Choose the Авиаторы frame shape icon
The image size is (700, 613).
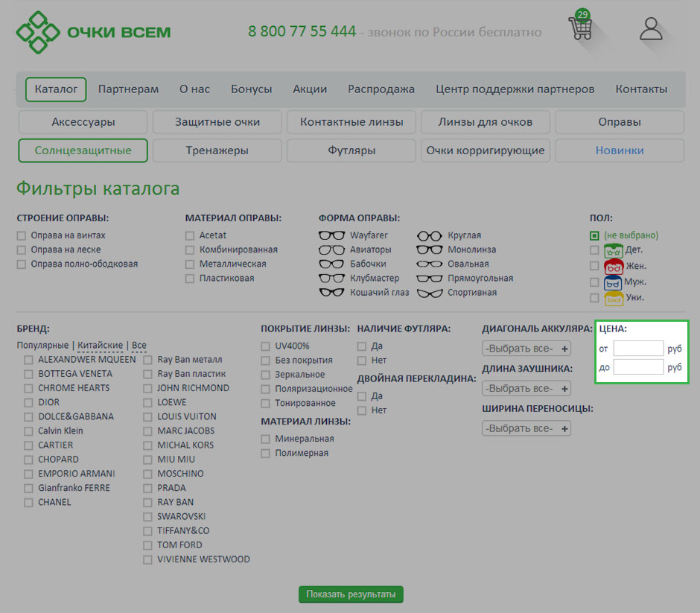(x=331, y=250)
